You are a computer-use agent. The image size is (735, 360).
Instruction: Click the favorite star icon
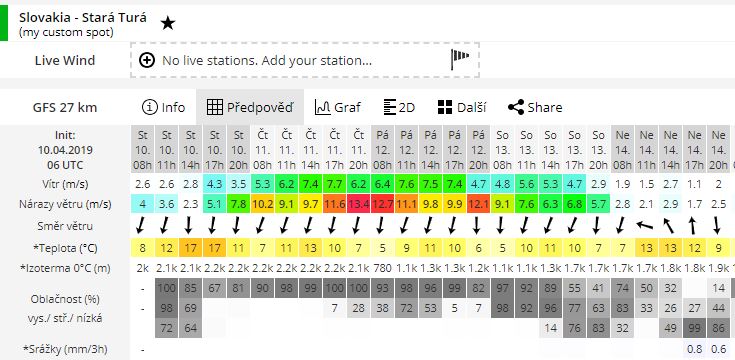[x=168, y=23]
